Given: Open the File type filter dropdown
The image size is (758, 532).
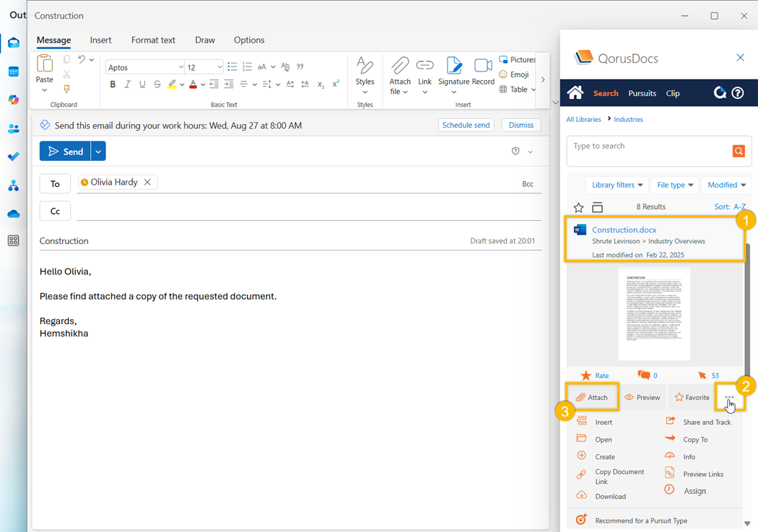Looking at the screenshot, I should tap(676, 185).
